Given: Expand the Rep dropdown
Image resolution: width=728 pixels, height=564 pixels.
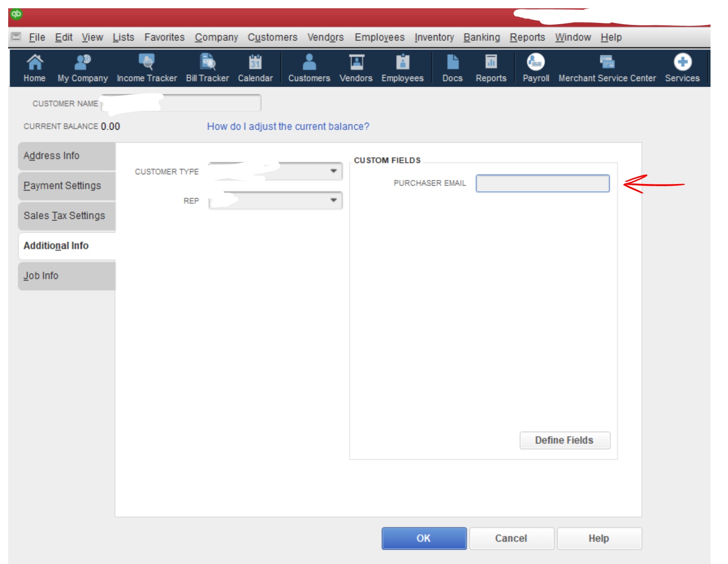Looking at the screenshot, I should (x=334, y=200).
